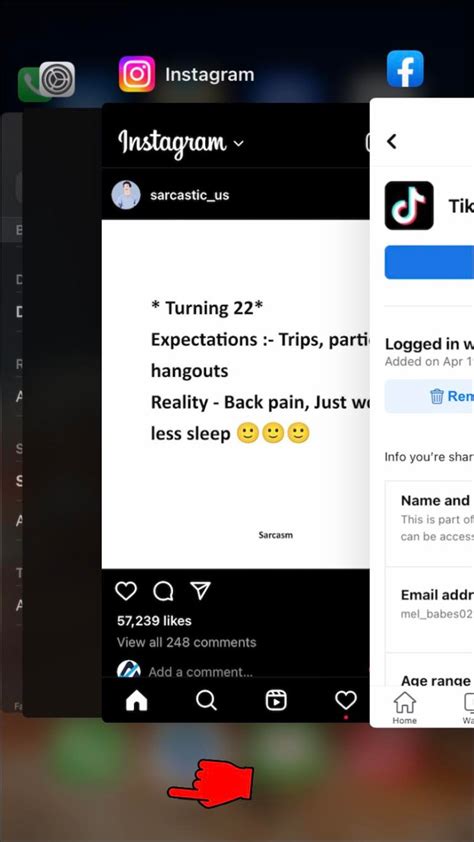Open the activity heart tab

pyautogui.click(x=346, y=700)
